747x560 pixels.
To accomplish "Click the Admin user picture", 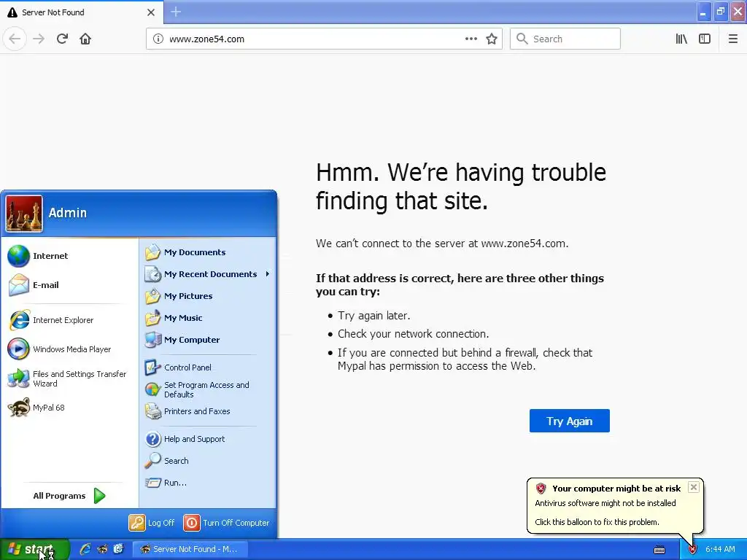I will [x=24, y=214].
